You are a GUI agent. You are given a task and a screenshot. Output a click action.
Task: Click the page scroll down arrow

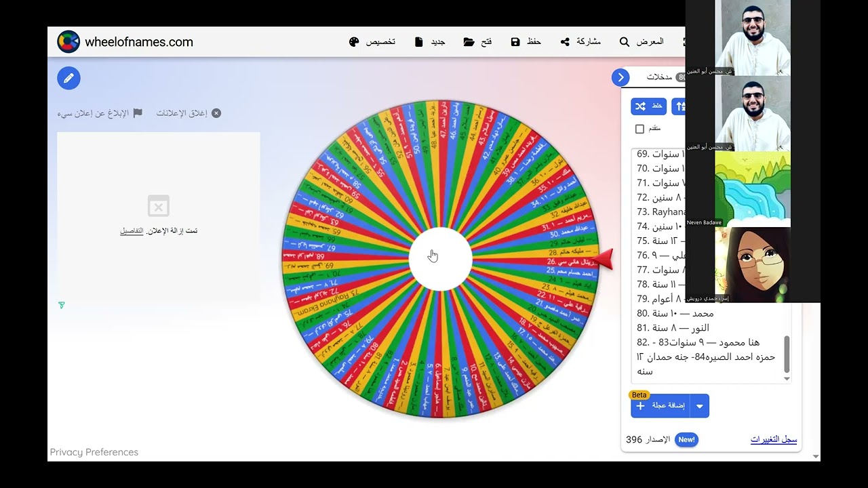(x=815, y=456)
